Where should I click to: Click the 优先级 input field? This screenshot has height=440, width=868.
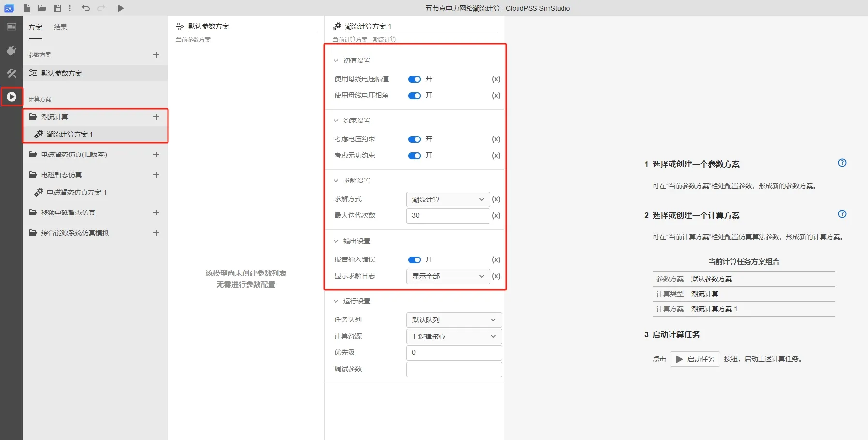coord(454,353)
